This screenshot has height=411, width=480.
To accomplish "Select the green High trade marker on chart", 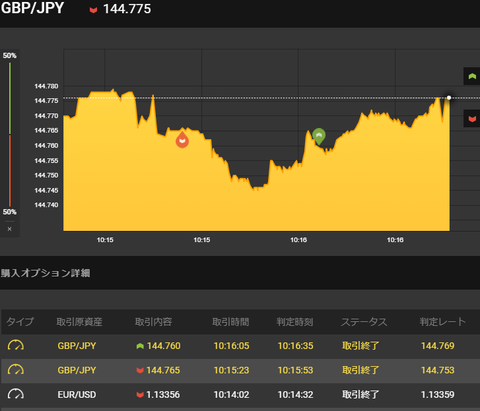I will pos(319,136).
